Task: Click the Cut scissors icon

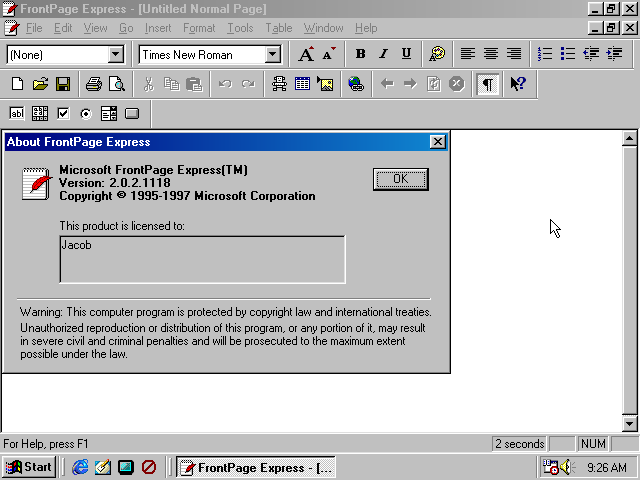Action: click(149, 84)
